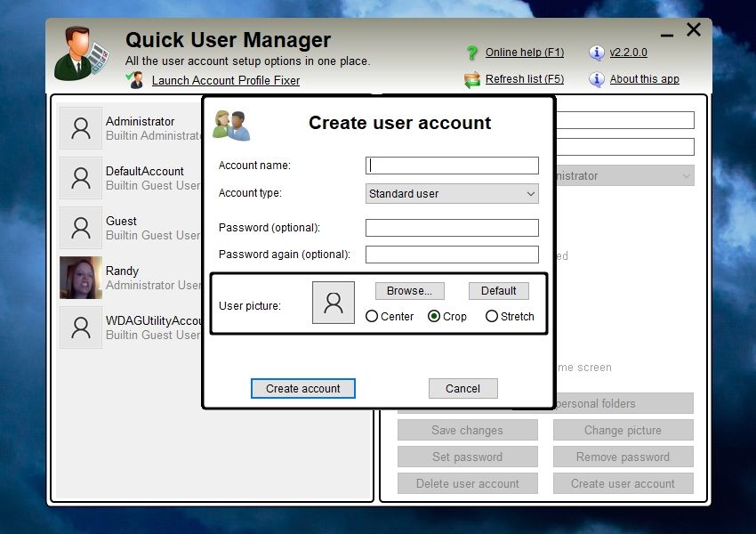Screen dimensions: 756x534
Task: Select the Guest account avatar icon
Action: coord(81,228)
